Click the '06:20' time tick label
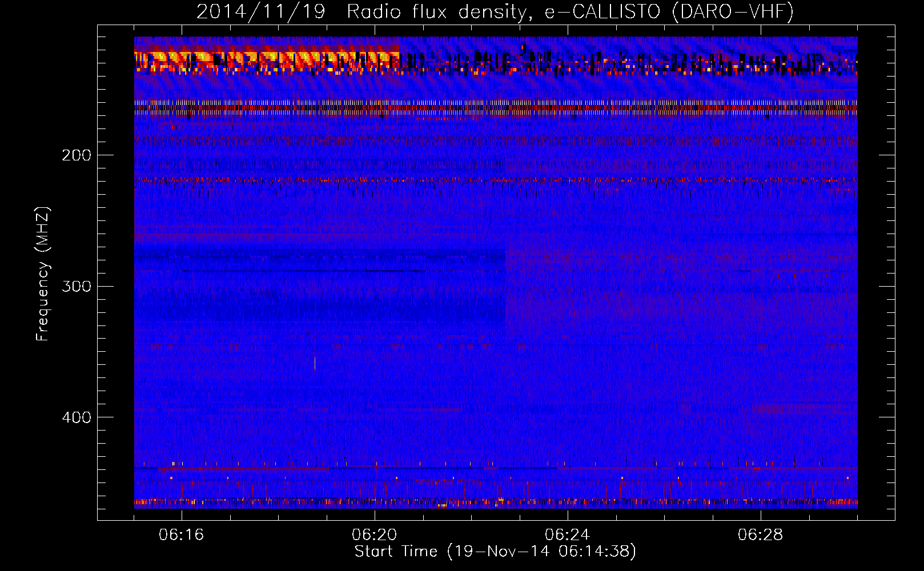The image size is (924, 571). click(375, 535)
